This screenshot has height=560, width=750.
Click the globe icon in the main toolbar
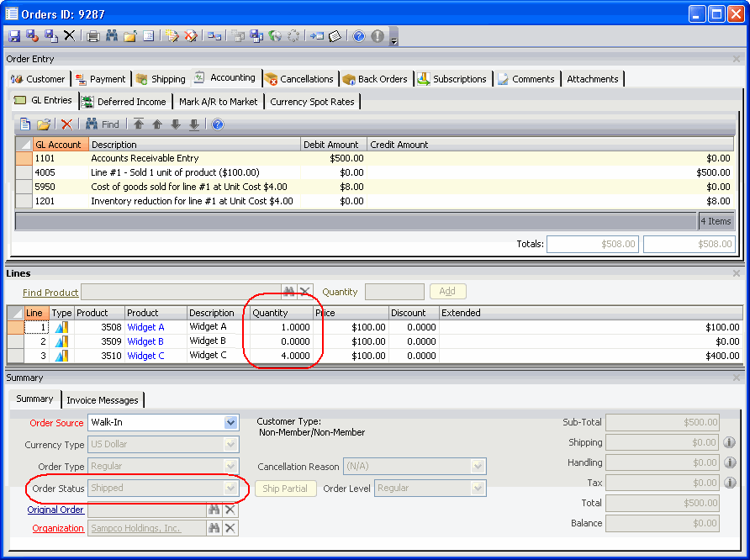[275, 36]
